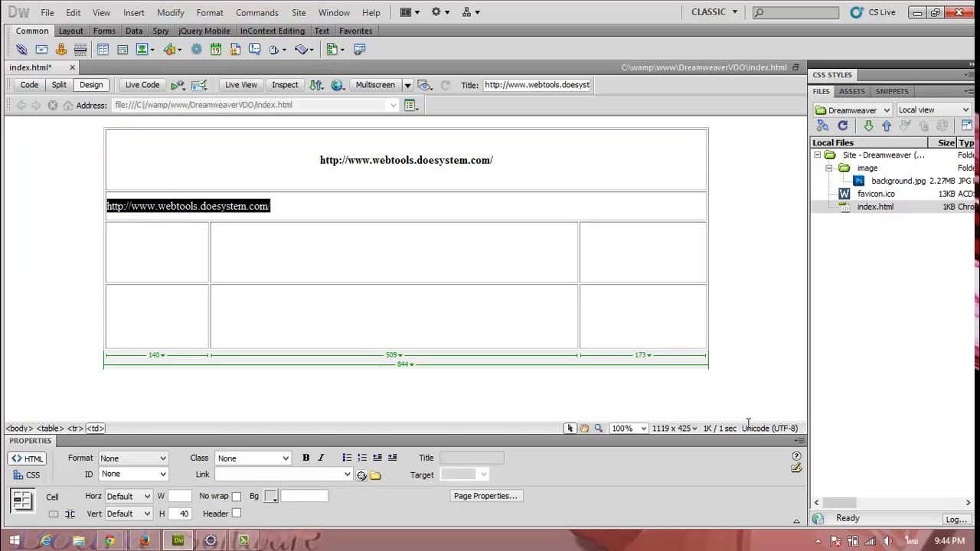Open the Multiscreen dropdown arrow
Viewport: 980px width, 551px height.
[407, 85]
